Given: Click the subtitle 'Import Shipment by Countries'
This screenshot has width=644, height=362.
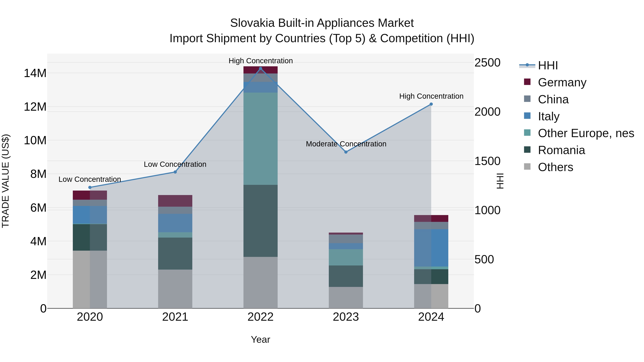Looking at the screenshot, I should pyautogui.click(x=247, y=38).
